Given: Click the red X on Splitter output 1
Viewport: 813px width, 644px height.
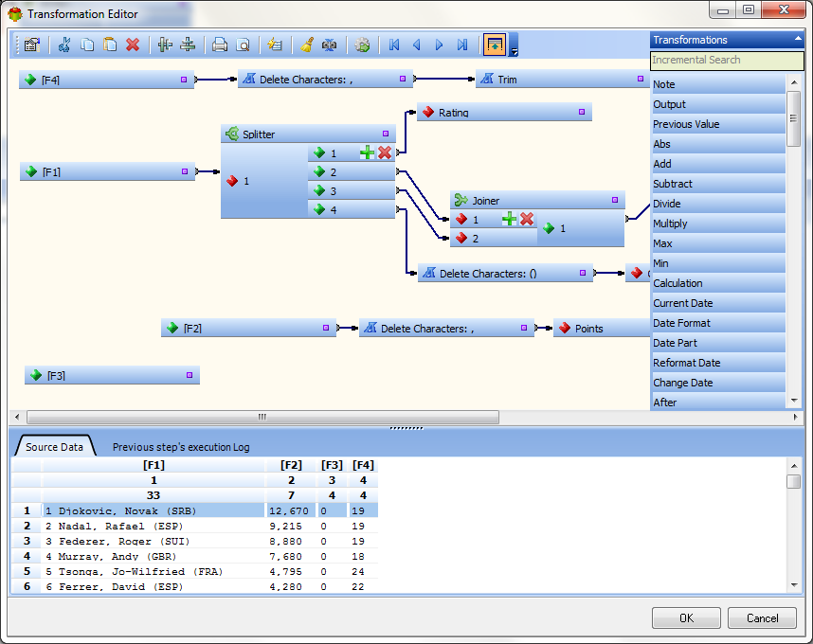Looking at the screenshot, I should point(385,152).
